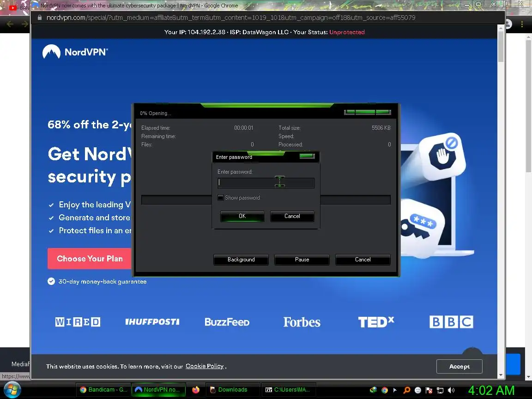Click the Forbes logo
This screenshot has width=532, height=399.
(x=302, y=322)
